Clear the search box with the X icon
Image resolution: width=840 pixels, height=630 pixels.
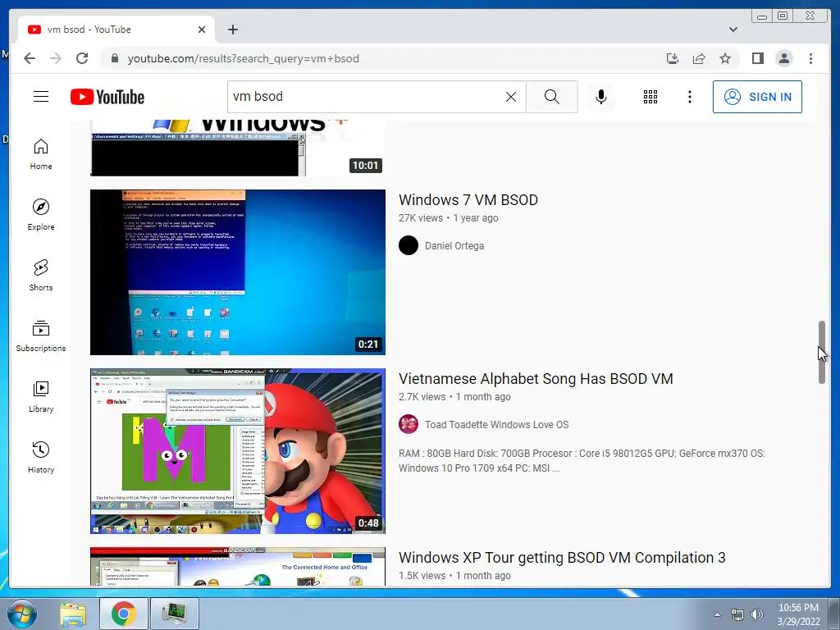(511, 97)
